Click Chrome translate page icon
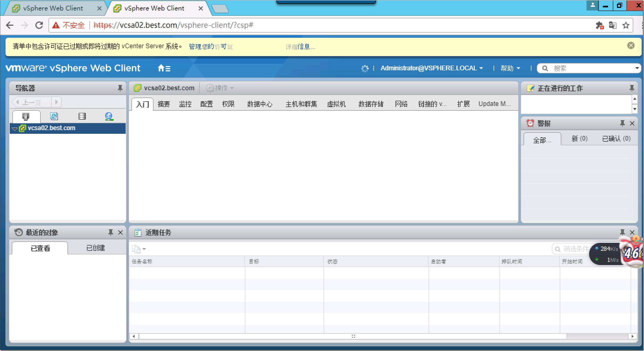 click(x=613, y=25)
